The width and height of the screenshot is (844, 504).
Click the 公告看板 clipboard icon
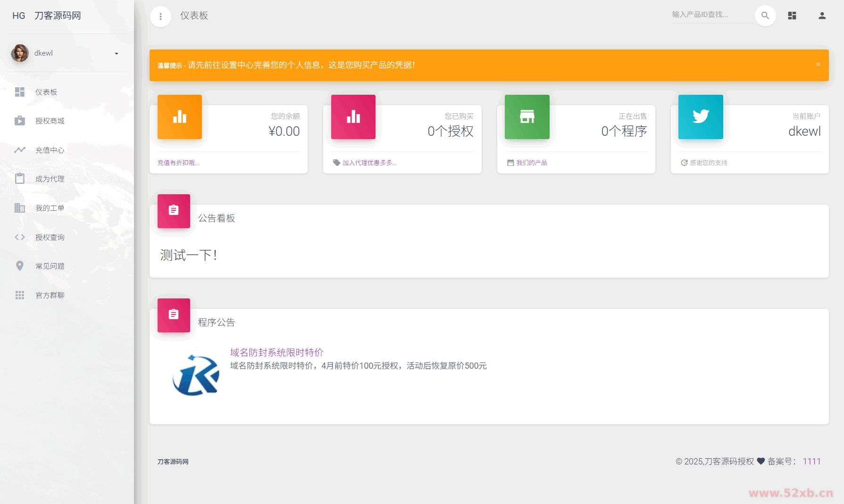174,211
